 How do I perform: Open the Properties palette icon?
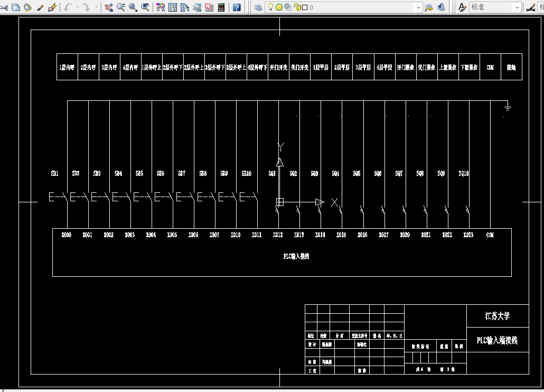(x=160, y=7)
